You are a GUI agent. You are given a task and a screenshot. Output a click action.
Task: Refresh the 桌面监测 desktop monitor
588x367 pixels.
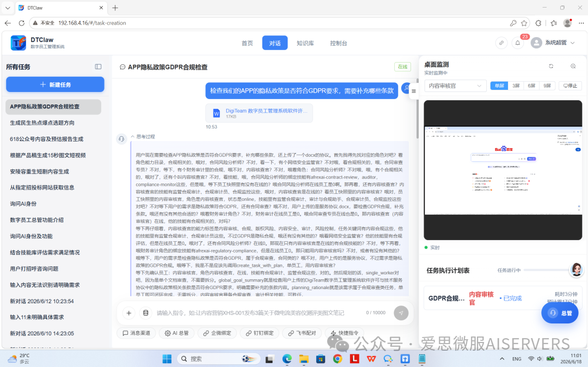[551, 66]
